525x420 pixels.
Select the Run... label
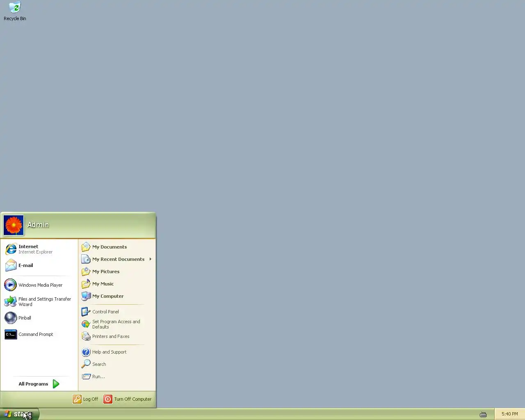click(x=98, y=377)
